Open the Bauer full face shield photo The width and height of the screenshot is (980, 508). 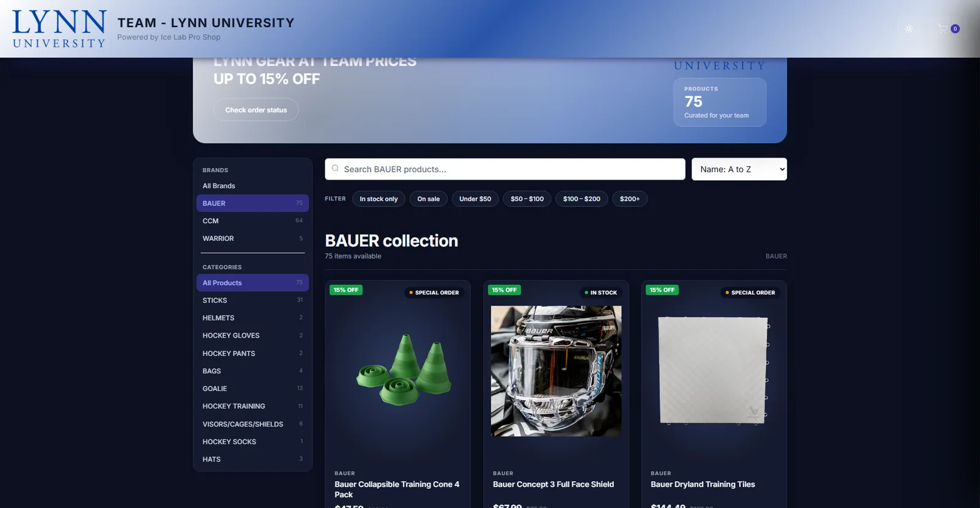[556, 371]
